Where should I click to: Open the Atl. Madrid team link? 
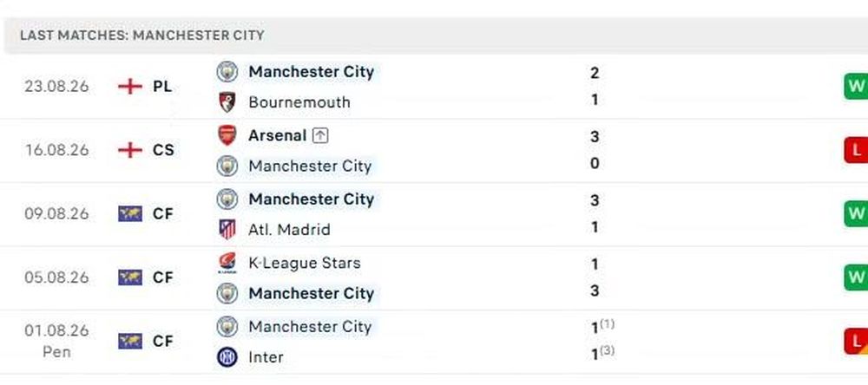(290, 230)
